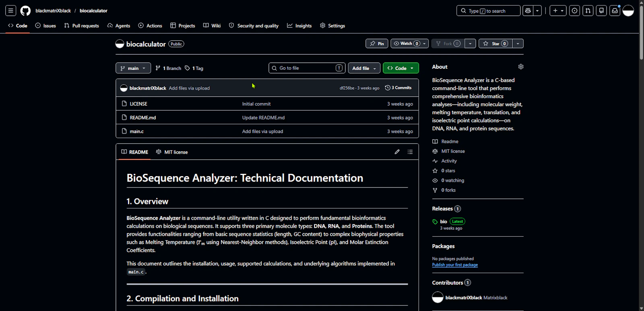The width and height of the screenshot is (644, 311).
Task: Open the 'Update README.md' commit message
Action: pos(263,117)
